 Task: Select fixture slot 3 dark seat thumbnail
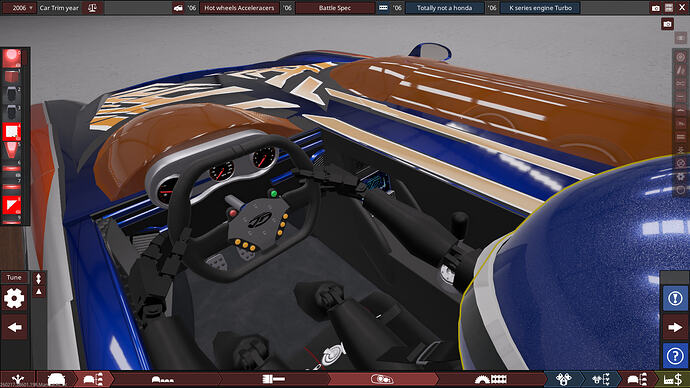point(12,113)
